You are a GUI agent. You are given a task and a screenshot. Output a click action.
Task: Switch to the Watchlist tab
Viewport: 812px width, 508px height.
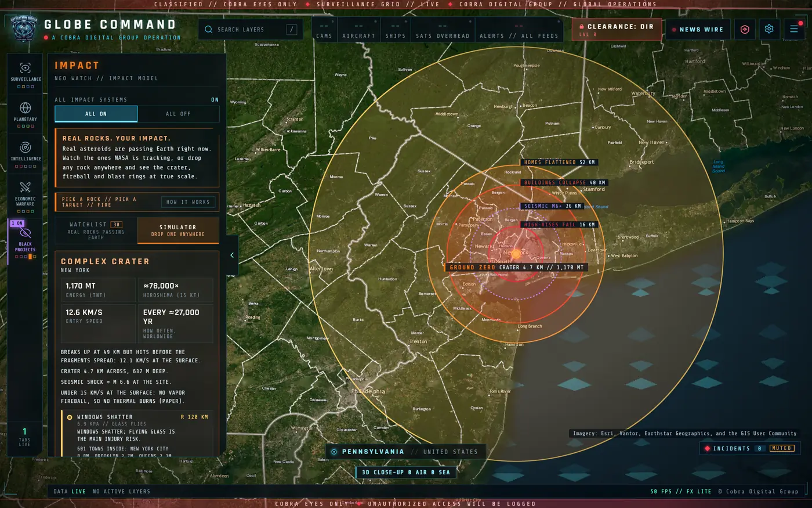[96, 230]
